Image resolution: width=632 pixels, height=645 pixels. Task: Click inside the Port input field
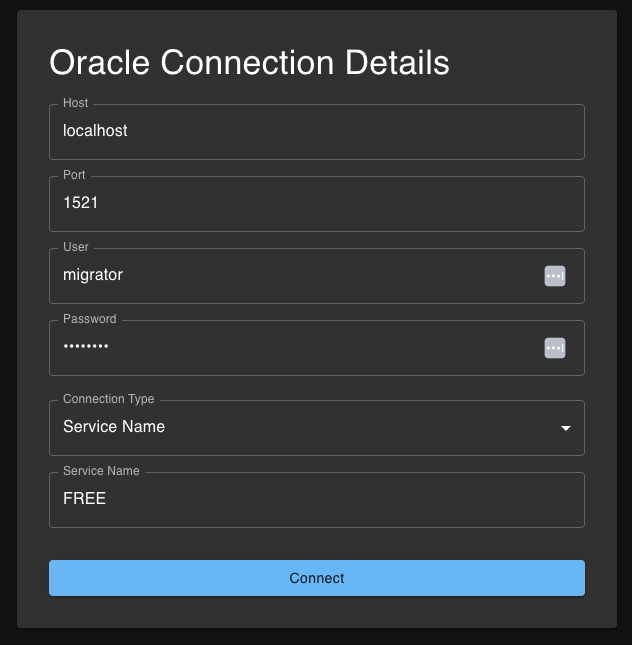[x=316, y=204]
